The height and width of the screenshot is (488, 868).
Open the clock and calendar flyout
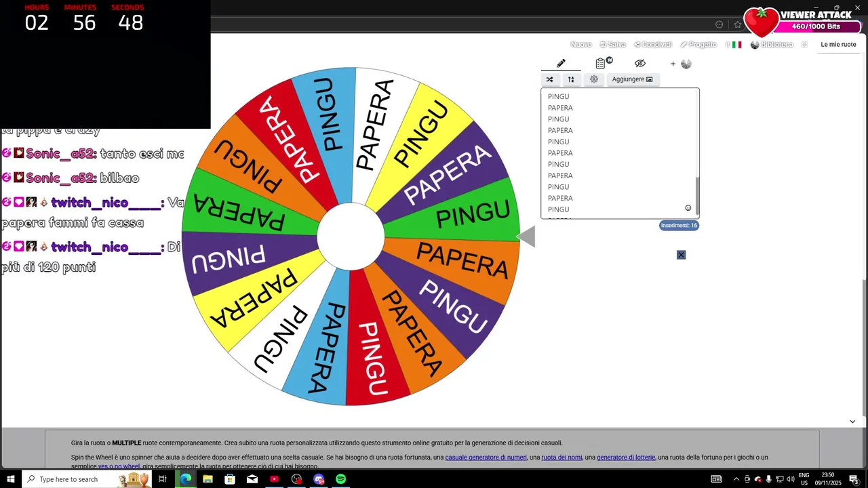(828, 479)
